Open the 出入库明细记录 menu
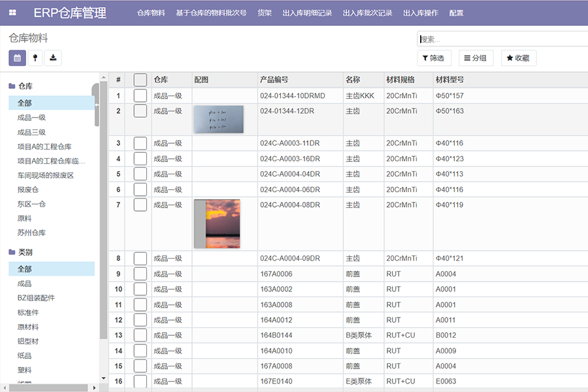 click(x=307, y=13)
